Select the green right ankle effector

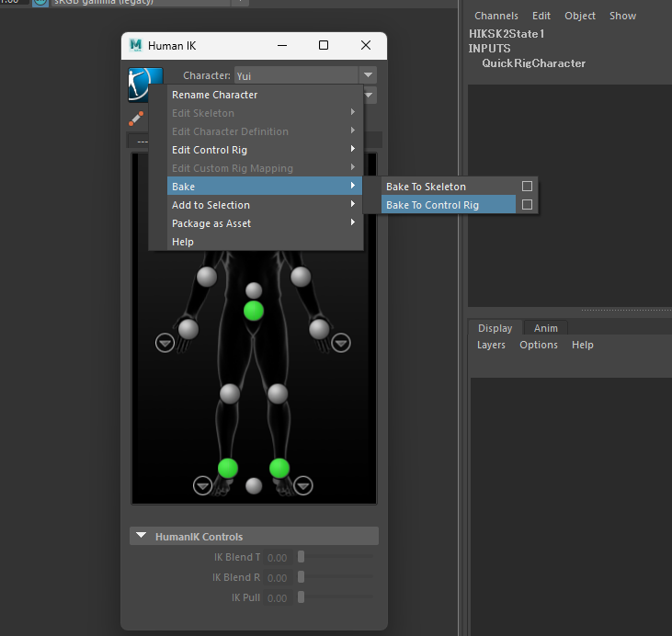click(228, 468)
